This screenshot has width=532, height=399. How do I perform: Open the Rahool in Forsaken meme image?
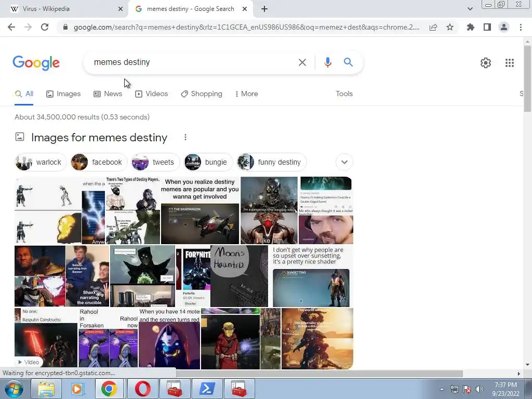108,338
